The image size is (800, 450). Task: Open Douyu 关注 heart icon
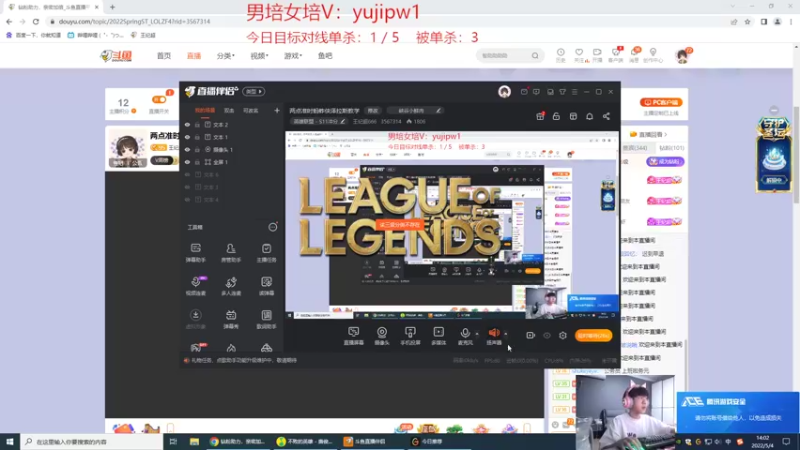579,55
